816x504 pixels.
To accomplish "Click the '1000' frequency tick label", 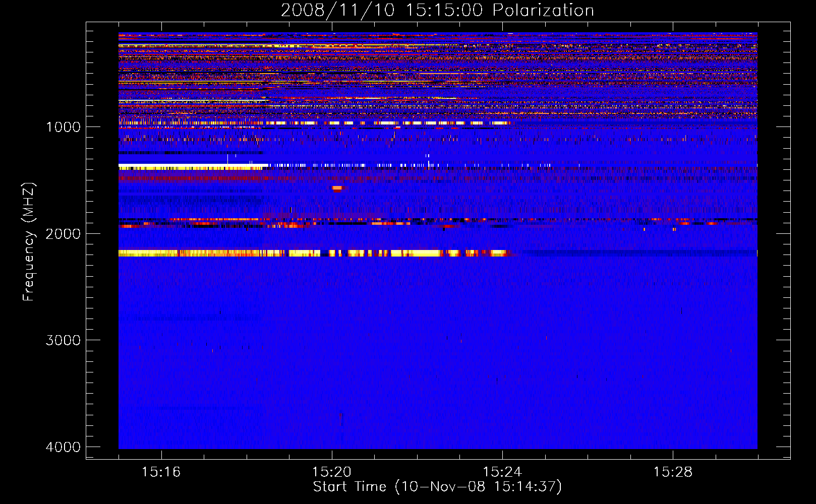I will click(x=63, y=127).
